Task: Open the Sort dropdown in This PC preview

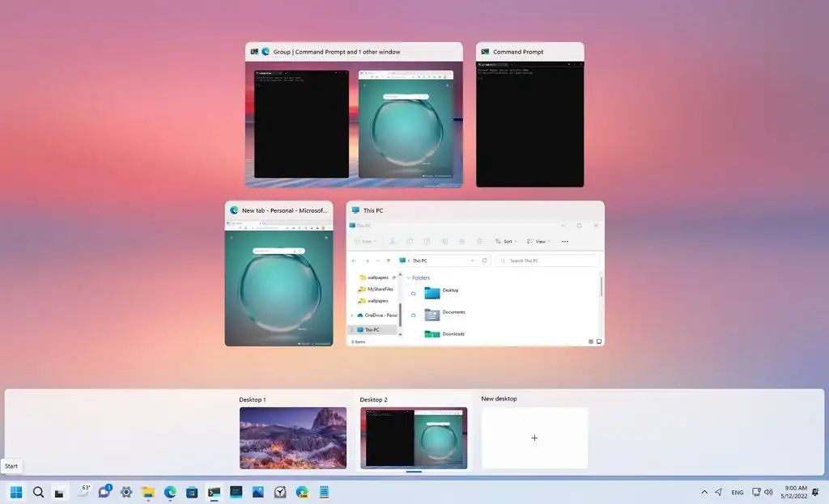Action: pos(506,241)
